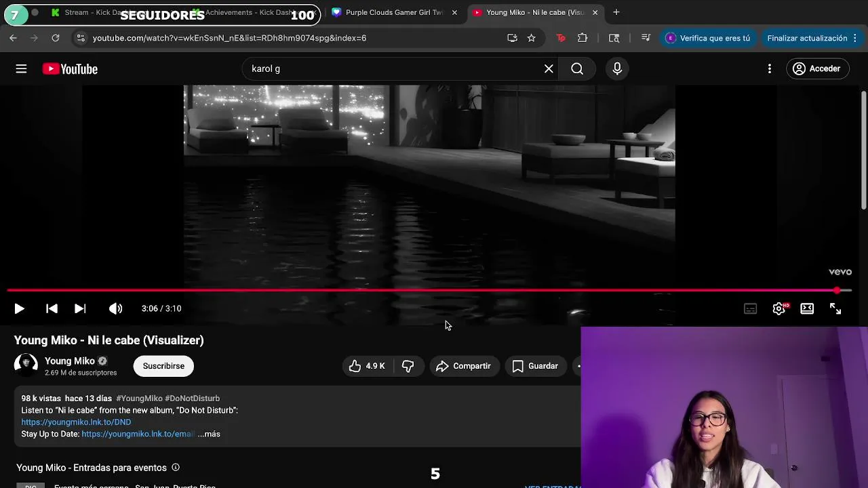The height and width of the screenshot is (488, 868).
Task: Enter fullscreen mode
Action: [835, 308]
